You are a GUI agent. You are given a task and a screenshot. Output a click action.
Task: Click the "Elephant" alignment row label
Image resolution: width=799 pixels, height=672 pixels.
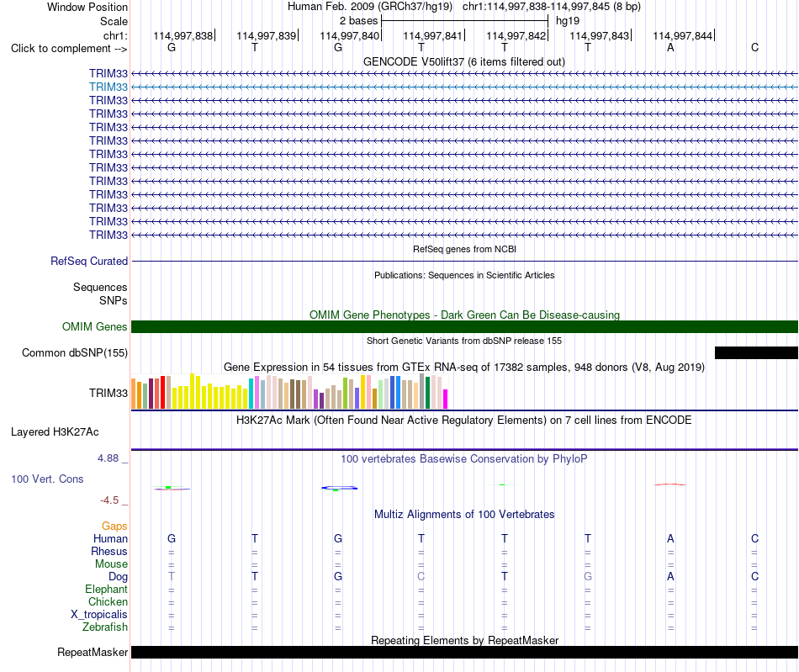pyautogui.click(x=107, y=589)
